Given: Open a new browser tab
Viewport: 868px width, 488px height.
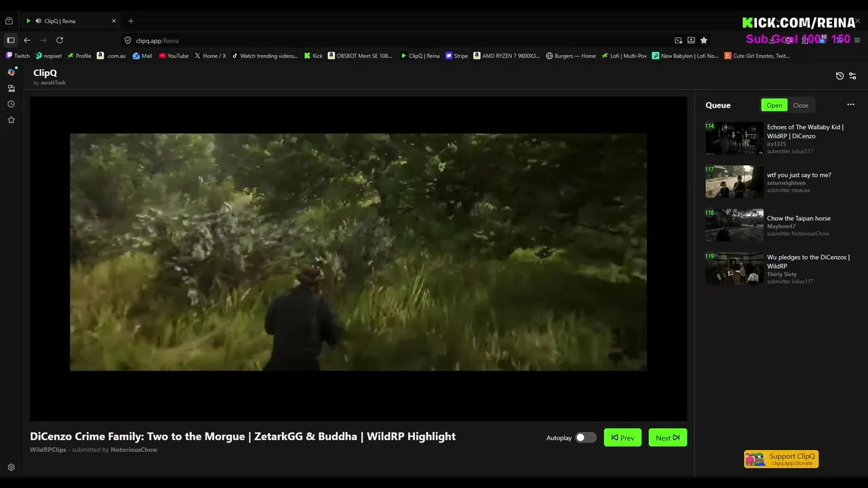Looking at the screenshot, I should (131, 21).
